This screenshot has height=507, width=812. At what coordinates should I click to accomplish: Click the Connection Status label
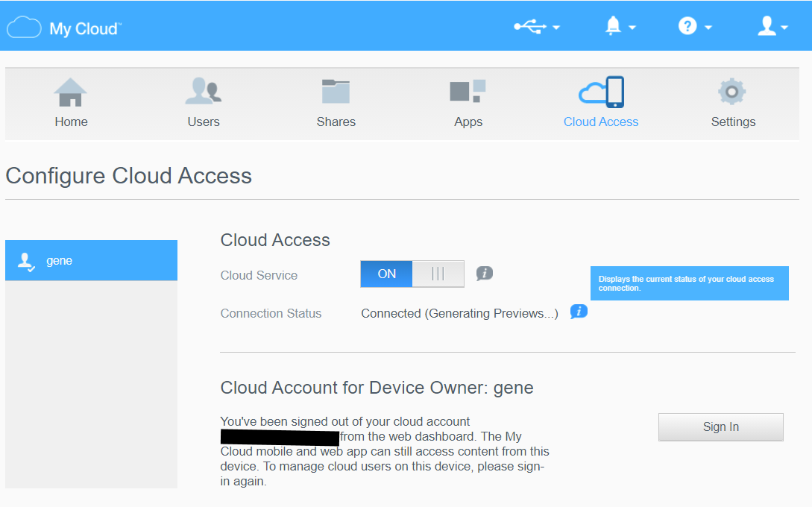(x=271, y=313)
